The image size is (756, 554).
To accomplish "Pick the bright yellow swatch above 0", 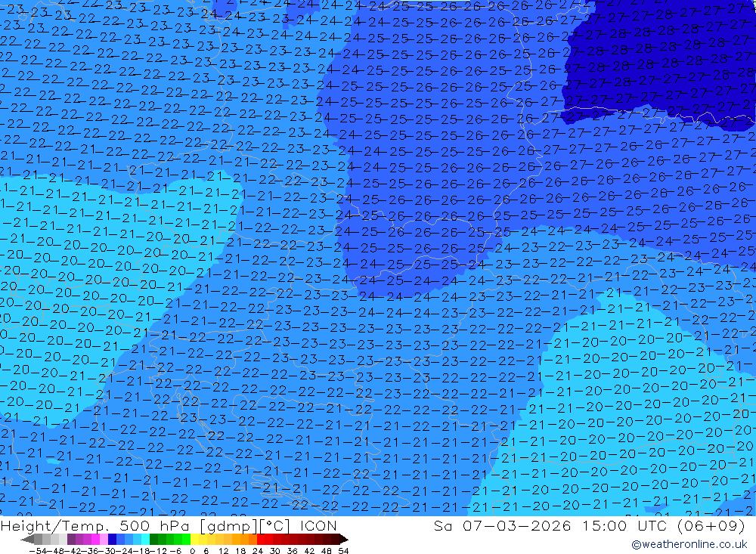I will point(195,539).
